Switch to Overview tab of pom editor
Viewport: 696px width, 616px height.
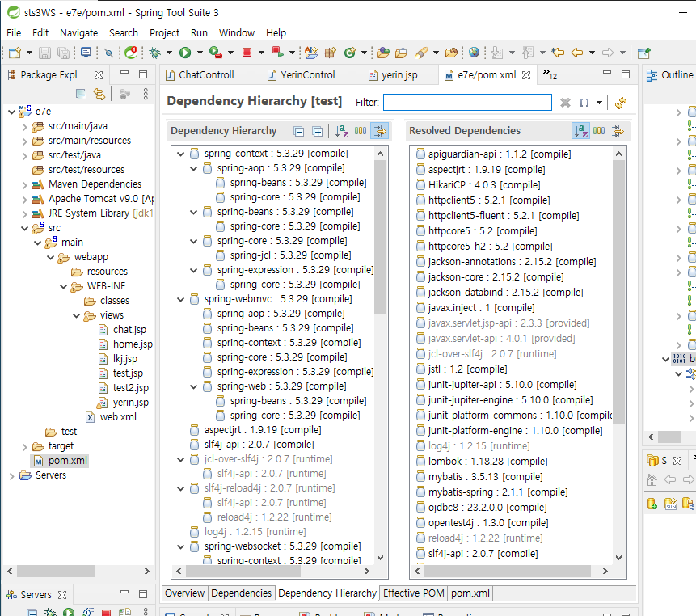coord(184,593)
